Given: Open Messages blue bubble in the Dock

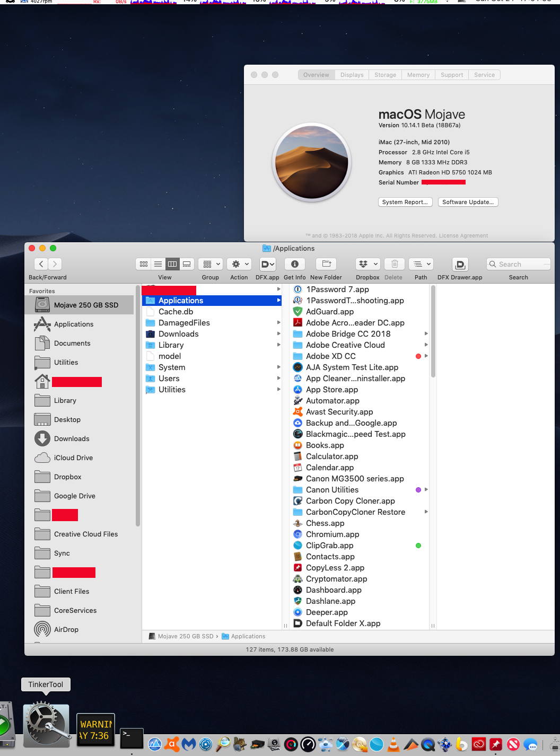Looking at the screenshot, I should click(x=530, y=744).
